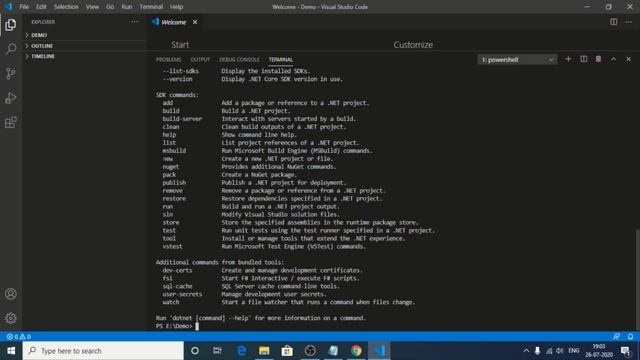Click the VS Code logo in title bar
This screenshot has width=640, height=360.
[x=8, y=7]
